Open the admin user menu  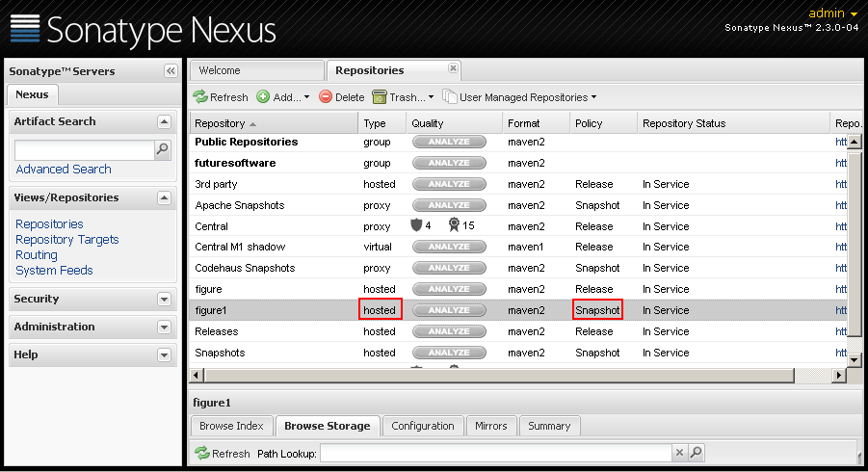point(833,13)
